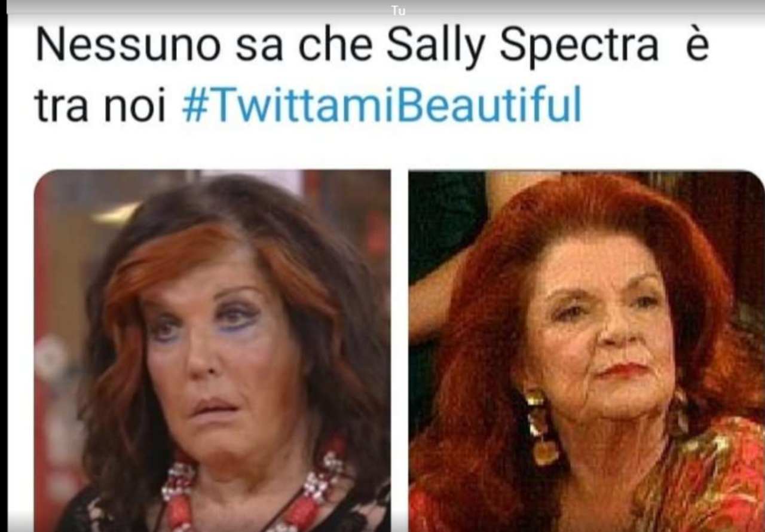
Task: Open the right photo of the red-haired woman
Action: point(586,350)
